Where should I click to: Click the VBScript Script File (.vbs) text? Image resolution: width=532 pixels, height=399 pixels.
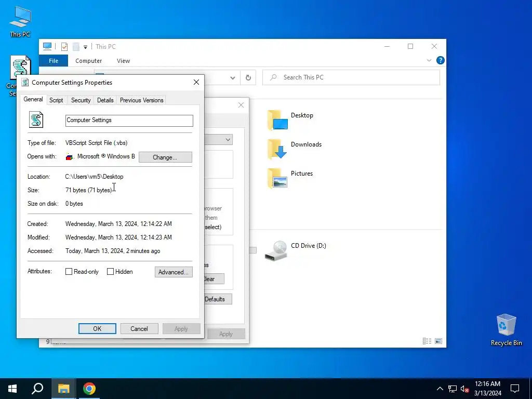(x=96, y=143)
